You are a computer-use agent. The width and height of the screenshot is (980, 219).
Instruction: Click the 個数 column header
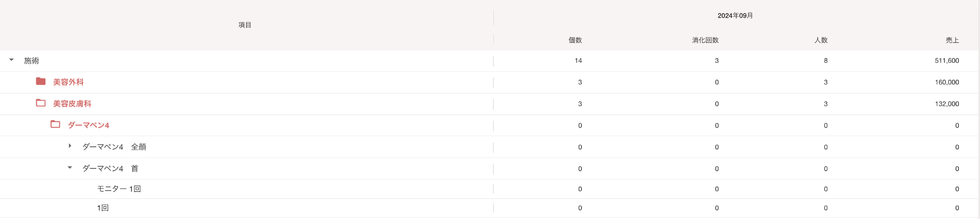[575, 40]
